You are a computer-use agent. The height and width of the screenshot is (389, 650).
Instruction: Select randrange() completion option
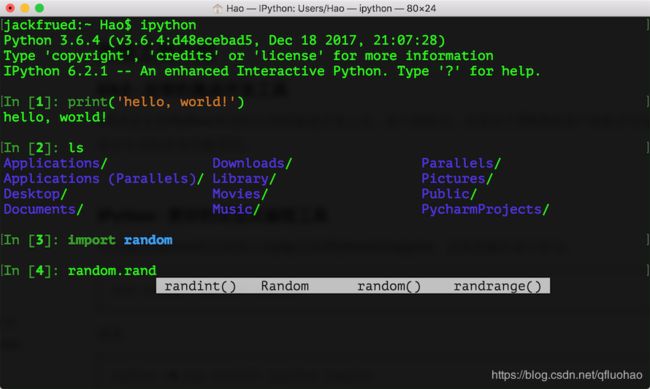pyautogui.click(x=497, y=286)
